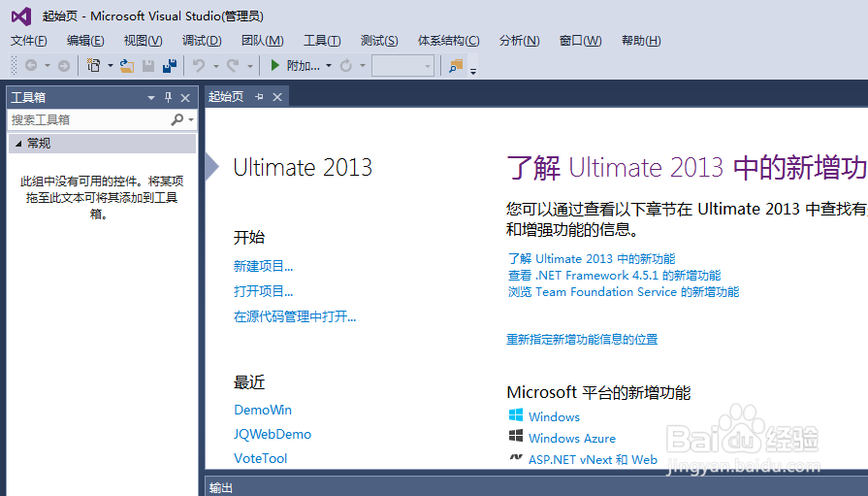Open the empty solution configuration combo box
The width and height of the screenshot is (868, 496).
click(402, 66)
